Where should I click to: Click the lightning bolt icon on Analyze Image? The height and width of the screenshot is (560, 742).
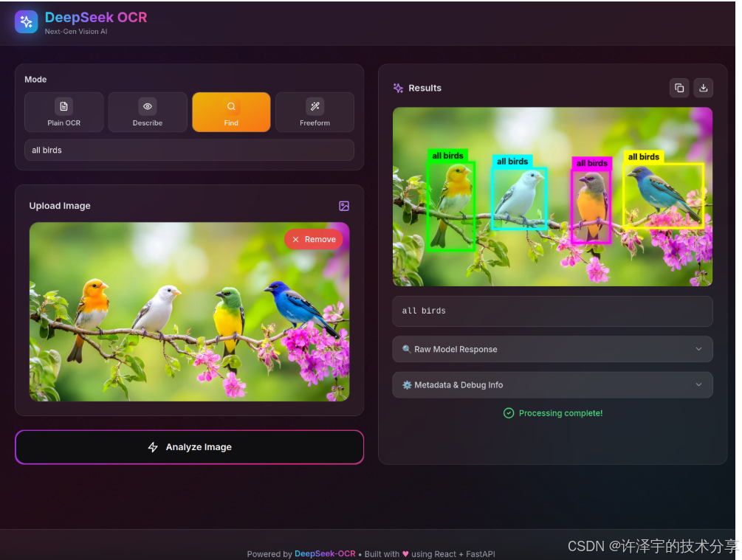pyautogui.click(x=153, y=446)
